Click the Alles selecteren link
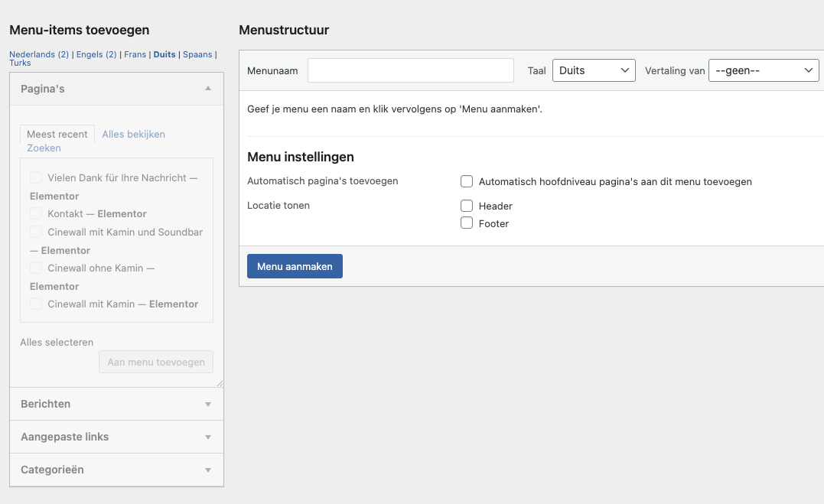The height and width of the screenshot is (504, 824). pos(57,343)
